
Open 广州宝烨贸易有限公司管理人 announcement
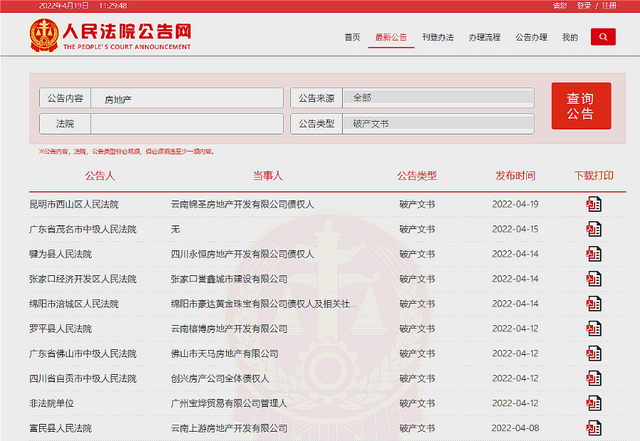pyautogui.click(x=229, y=403)
